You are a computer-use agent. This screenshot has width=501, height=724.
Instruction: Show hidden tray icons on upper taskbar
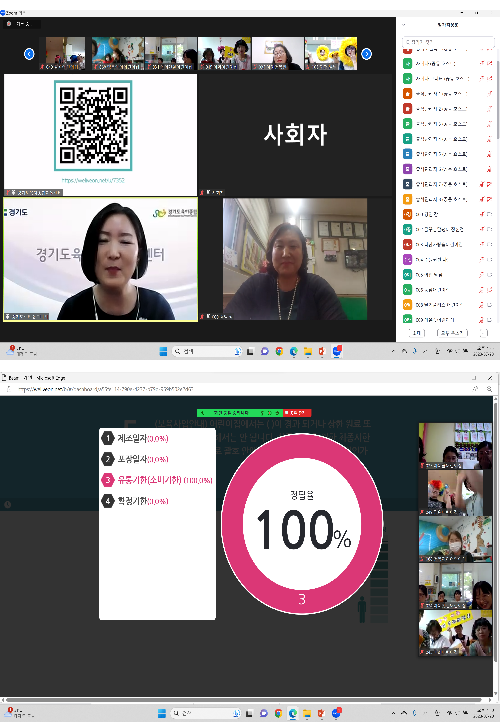393,351
